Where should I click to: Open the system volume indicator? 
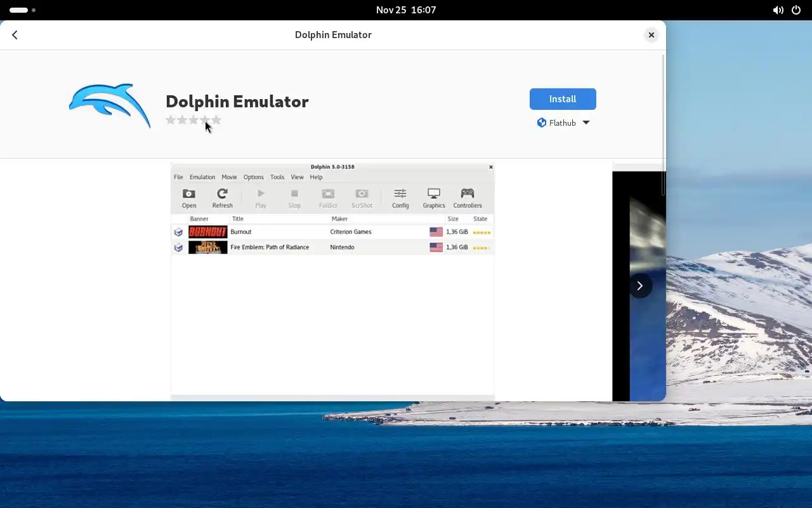click(778, 10)
